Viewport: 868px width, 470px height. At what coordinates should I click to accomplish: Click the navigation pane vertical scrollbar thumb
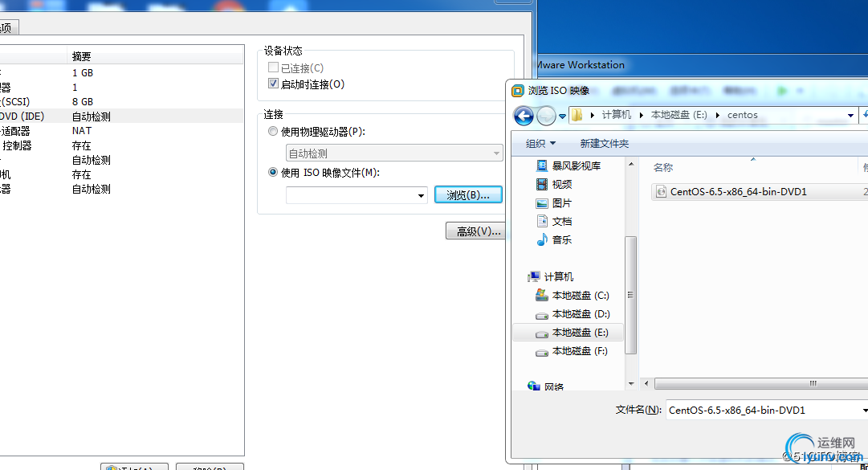pyautogui.click(x=630, y=295)
